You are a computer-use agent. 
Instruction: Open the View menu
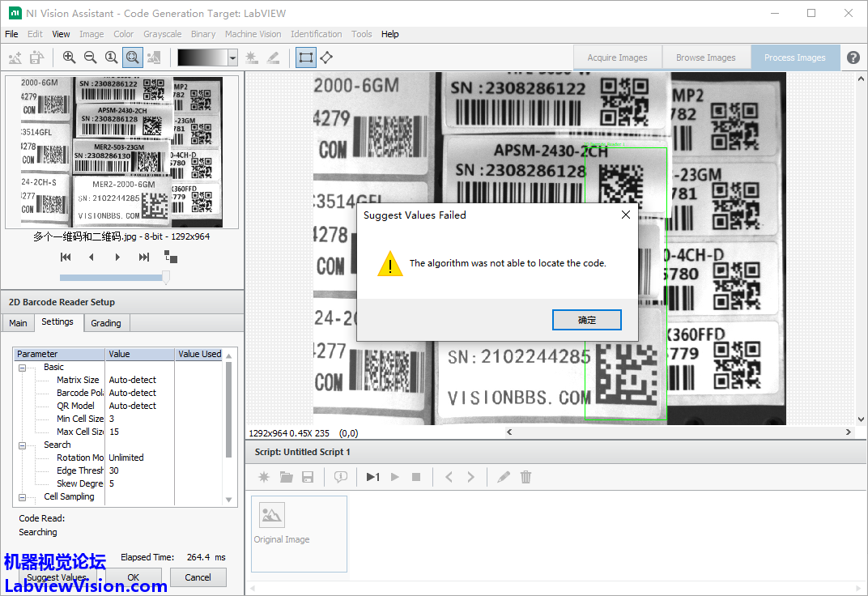tap(61, 34)
